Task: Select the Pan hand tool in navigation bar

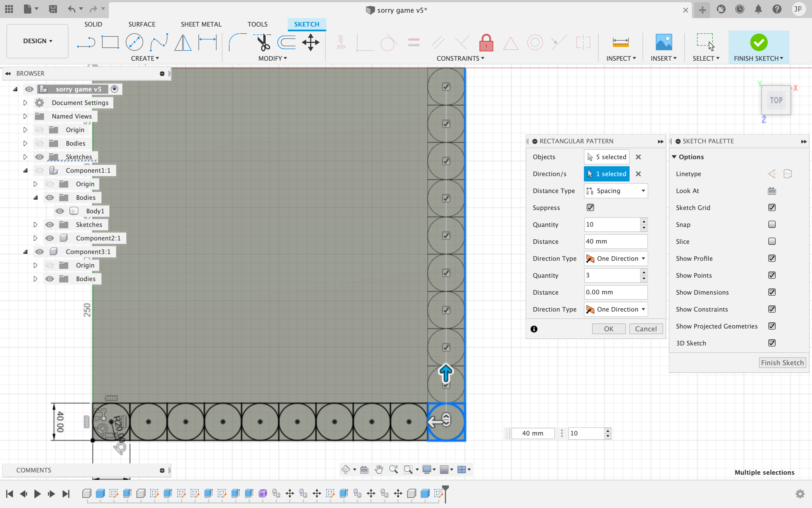Action: (379, 469)
